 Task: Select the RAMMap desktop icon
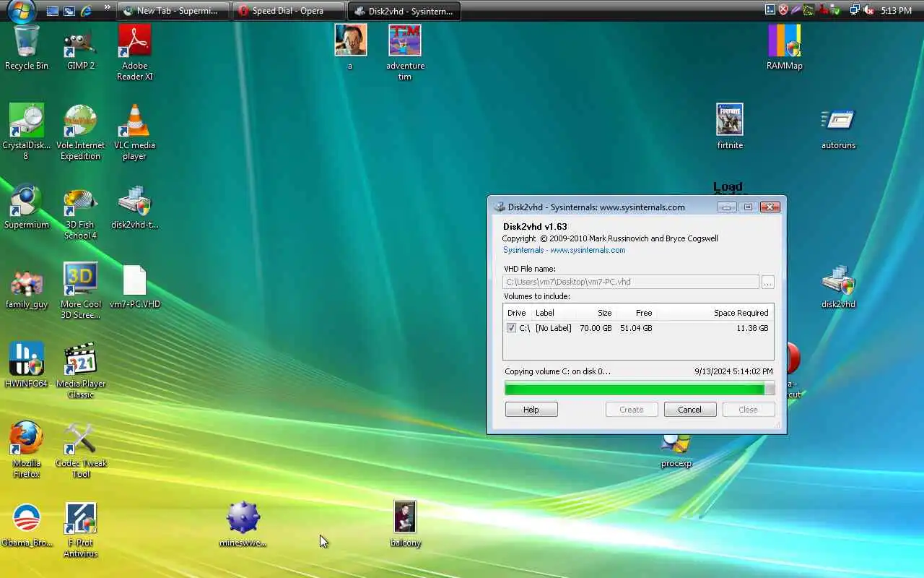(784, 47)
